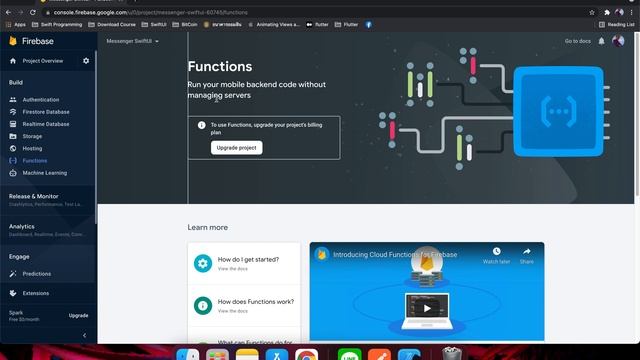Click the Authentication people icon
Screen dimensions: 640x360
(x=13, y=100)
